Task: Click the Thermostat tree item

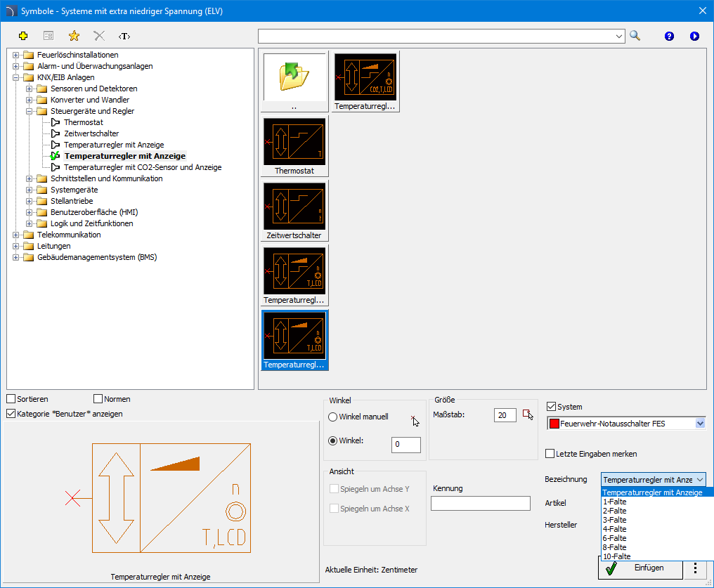Action: click(84, 122)
